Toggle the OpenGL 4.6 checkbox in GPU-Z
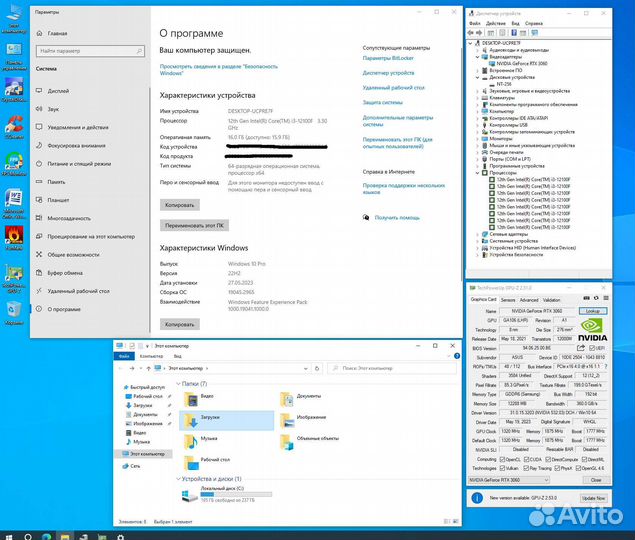The image size is (635, 540). tap(578, 468)
